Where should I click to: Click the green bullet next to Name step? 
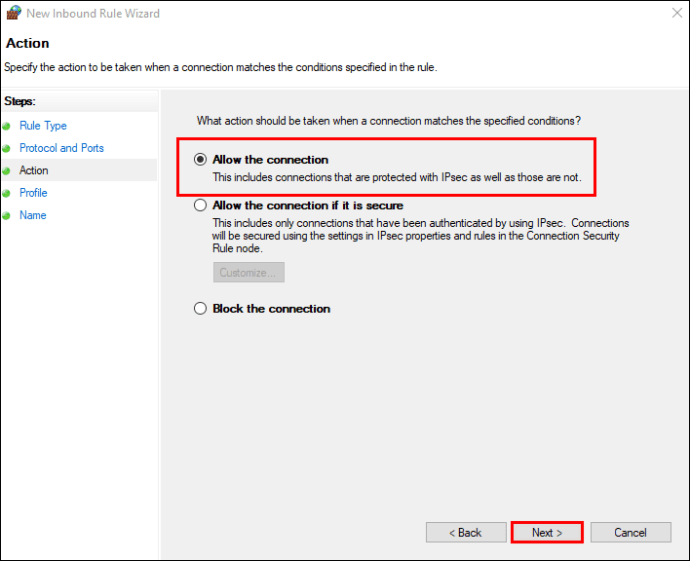[6, 216]
